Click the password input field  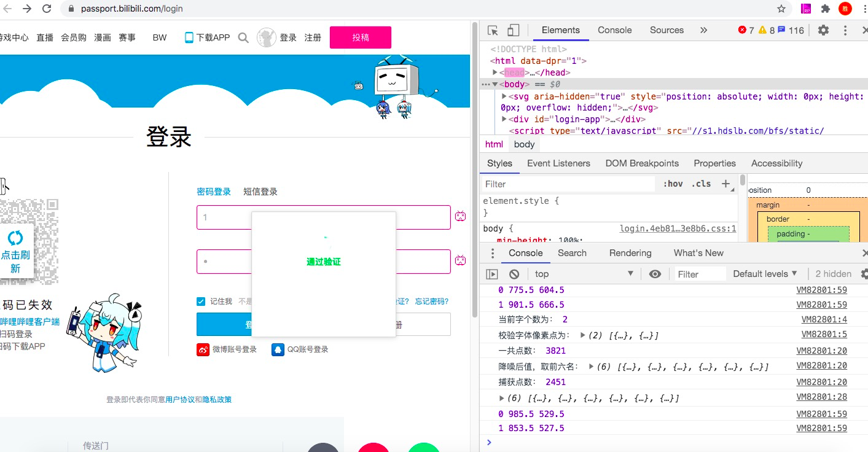coord(324,262)
